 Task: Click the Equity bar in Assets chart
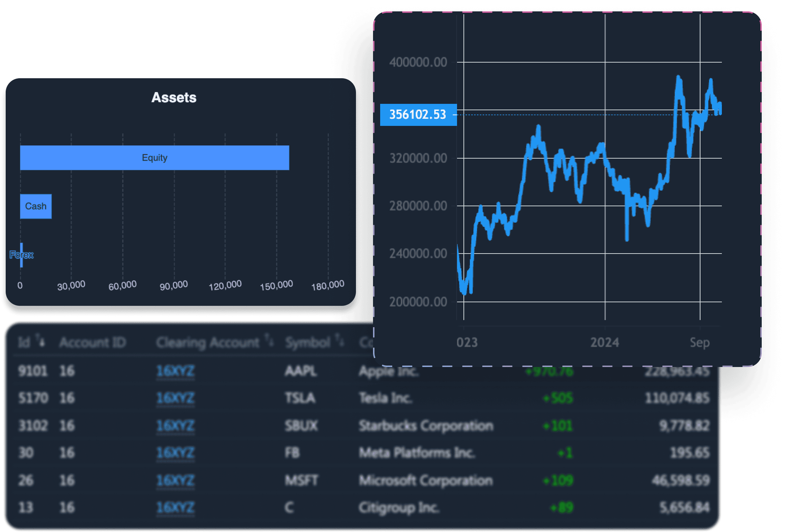(x=154, y=158)
